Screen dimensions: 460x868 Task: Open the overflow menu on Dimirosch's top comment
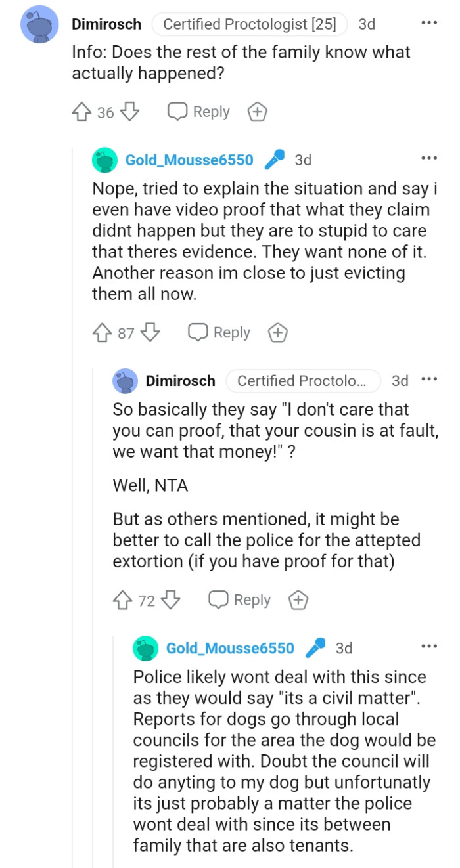point(428,22)
